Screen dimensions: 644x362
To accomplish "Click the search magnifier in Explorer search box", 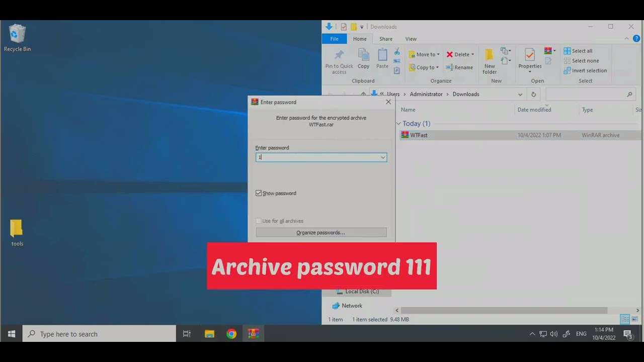I will coord(629,94).
